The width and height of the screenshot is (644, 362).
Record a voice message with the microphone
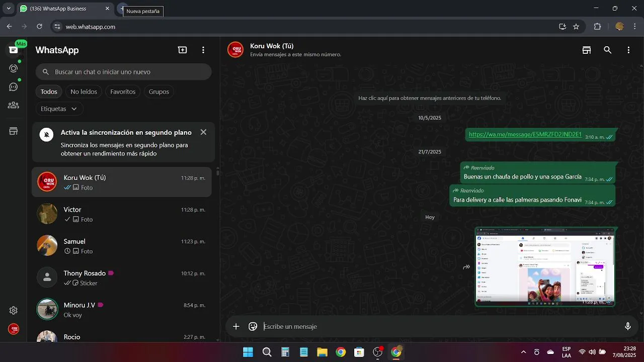tap(628, 326)
